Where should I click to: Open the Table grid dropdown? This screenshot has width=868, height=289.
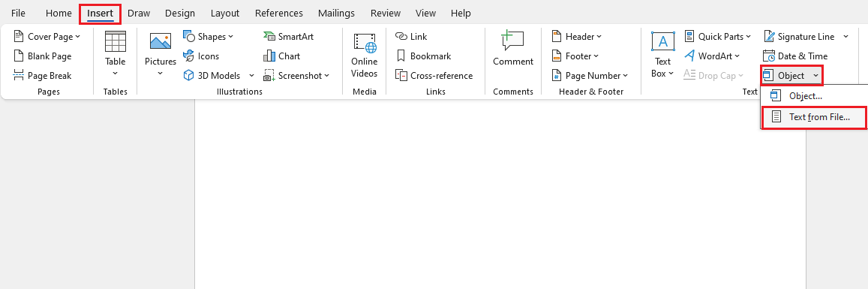point(115,55)
